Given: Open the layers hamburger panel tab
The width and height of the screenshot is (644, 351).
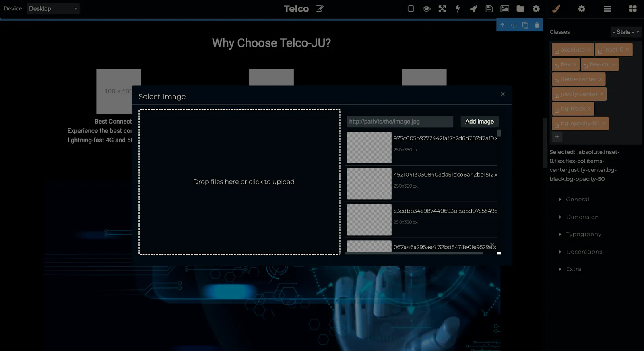Looking at the screenshot, I should [x=607, y=8].
